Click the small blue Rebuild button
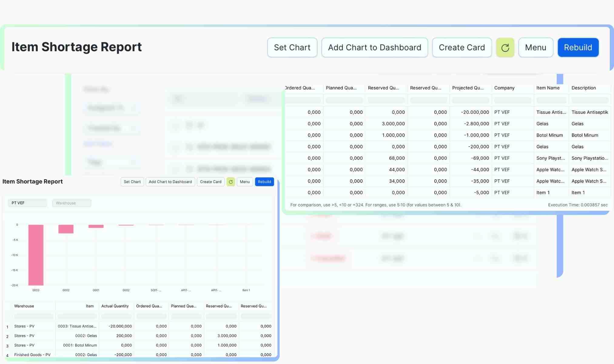This screenshot has height=364, width=614. pos(264,182)
